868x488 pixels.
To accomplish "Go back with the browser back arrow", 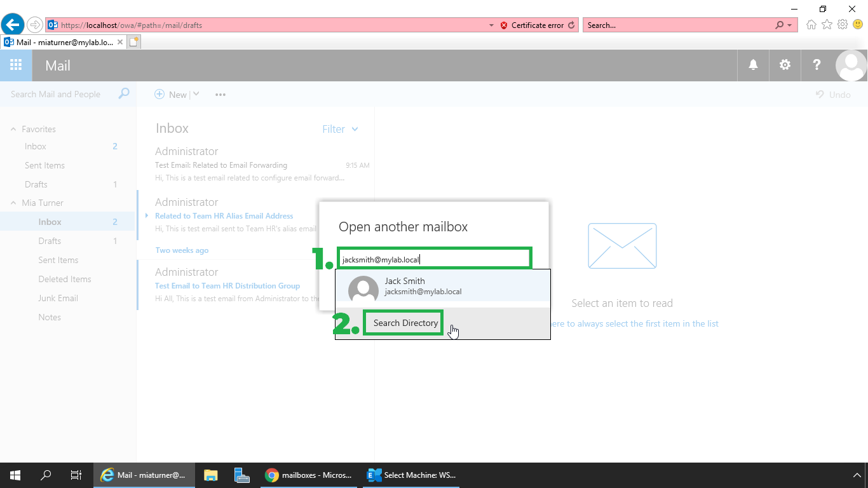I will coord(11,25).
